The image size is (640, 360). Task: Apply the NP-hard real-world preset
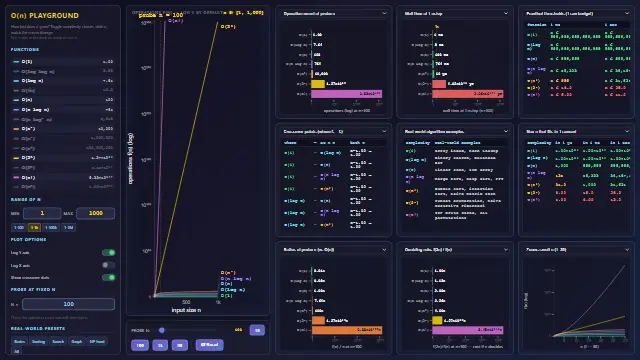pos(97,342)
